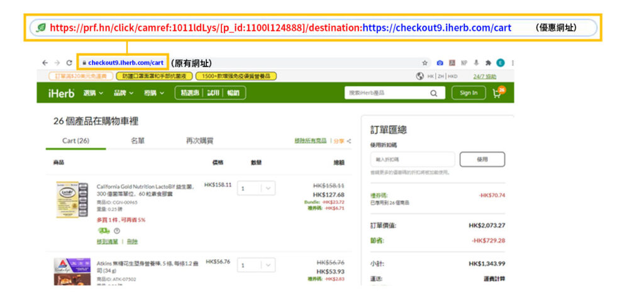
Task: Click the orange $20 free shipping banner
Action: point(80,76)
